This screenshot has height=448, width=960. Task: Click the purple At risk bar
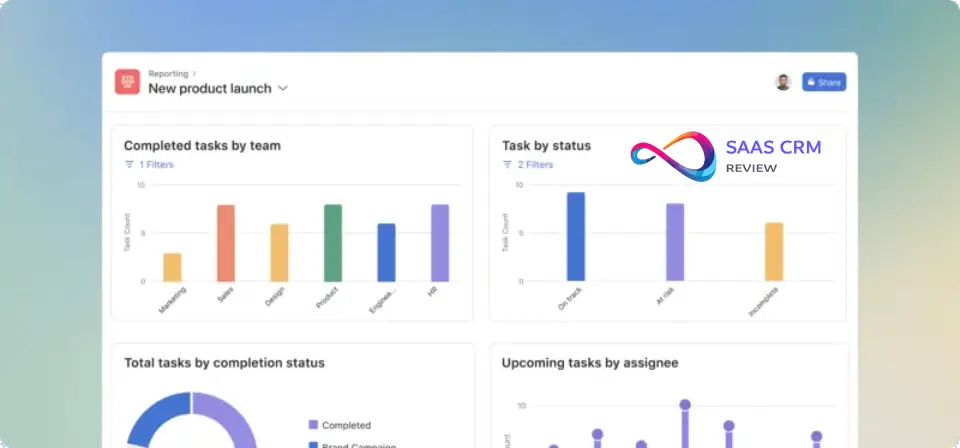click(675, 242)
